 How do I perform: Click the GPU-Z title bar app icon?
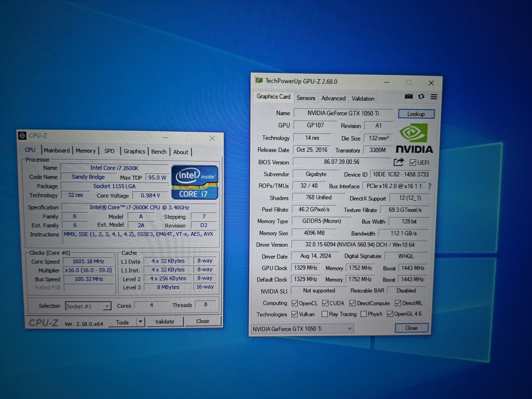click(259, 80)
